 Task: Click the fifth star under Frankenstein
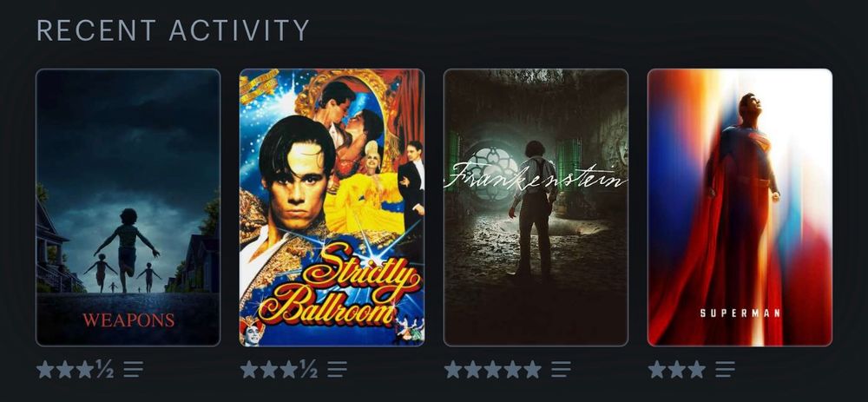533,369
